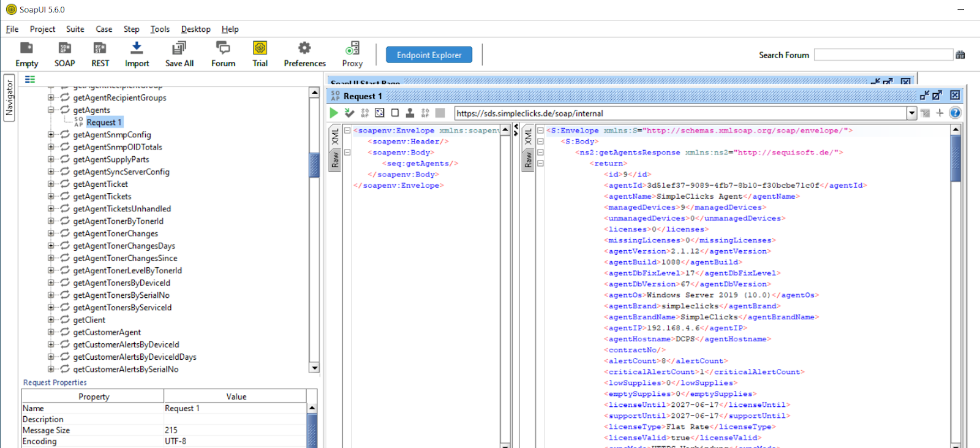Select Request 1 in the navigator tree

tap(104, 123)
